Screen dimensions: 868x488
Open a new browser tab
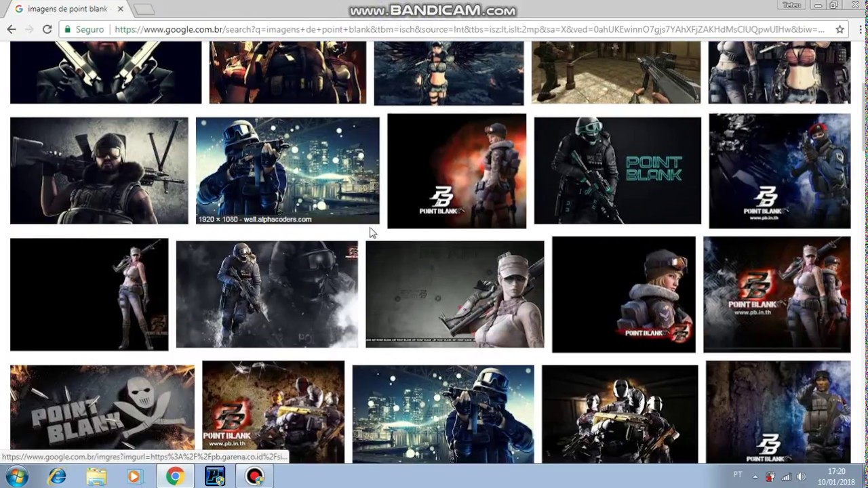(143, 9)
